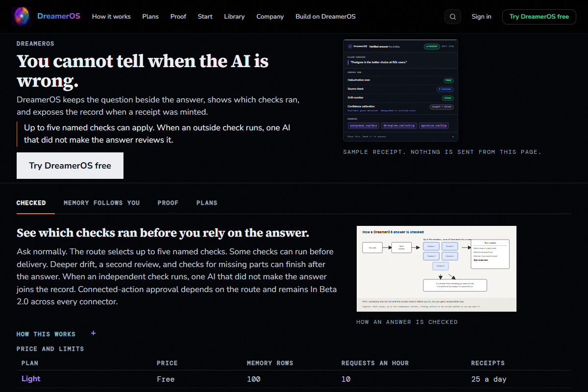Click the PRICE AND LIMITS heading
This screenshot has width=588, height=392.
pyautogui.click(x=50, y=349)
